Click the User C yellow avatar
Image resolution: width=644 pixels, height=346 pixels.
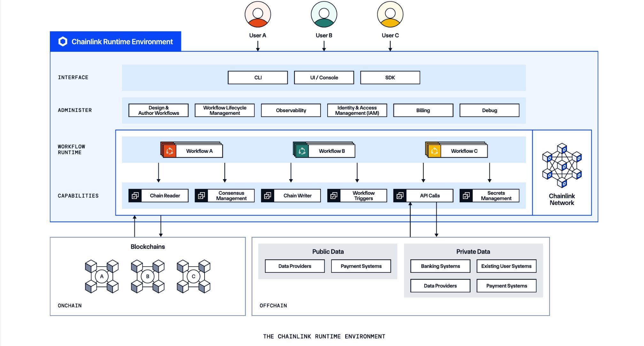pos(390,15)
